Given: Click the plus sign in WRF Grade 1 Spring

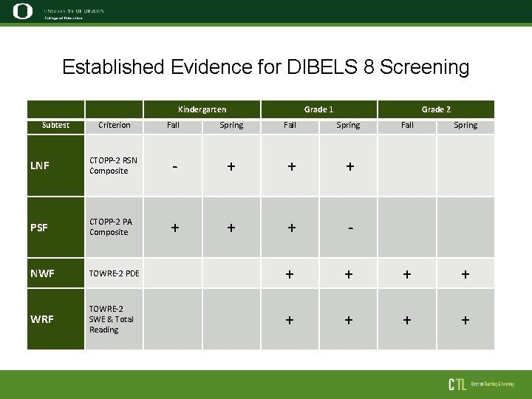Looking at the screenshot, I should click(349, 320).
